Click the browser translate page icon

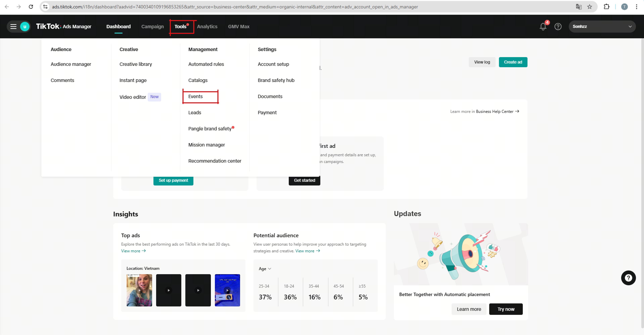(579, 7)
